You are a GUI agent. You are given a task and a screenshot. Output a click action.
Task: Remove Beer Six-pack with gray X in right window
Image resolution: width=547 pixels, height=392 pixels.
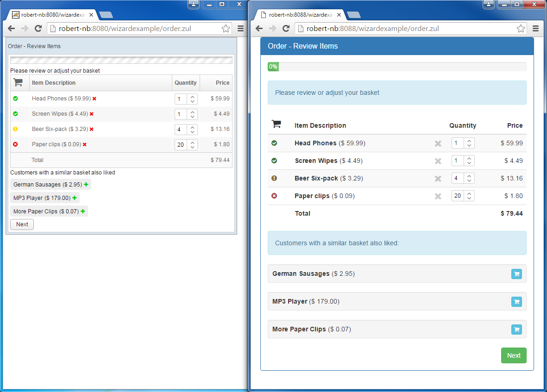click(x=438, y=179)
